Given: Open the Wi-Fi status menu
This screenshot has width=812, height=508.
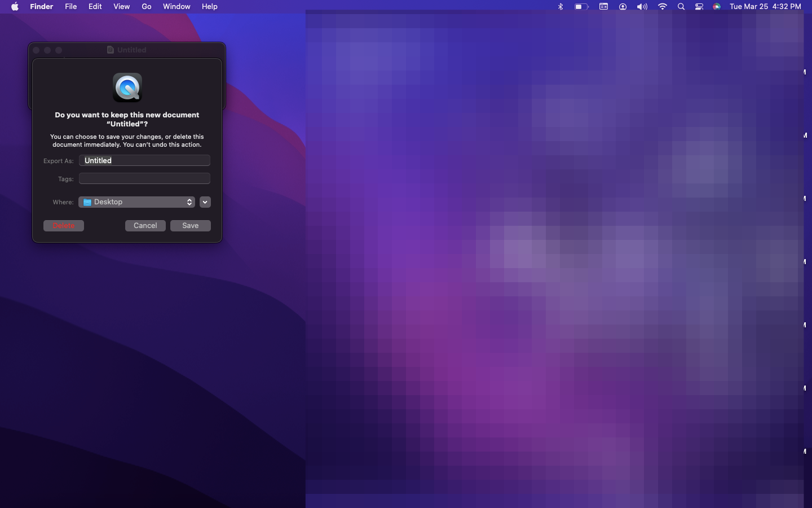Looking at the screenshot, I should coord(663,7).
